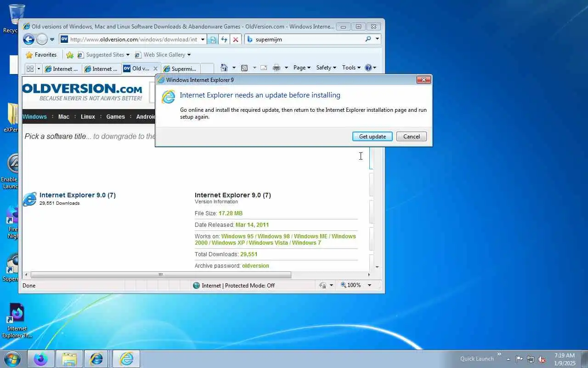This screenshot has width=588, height=368.
Task: Open the Tools menu
Action: (351, 68)
